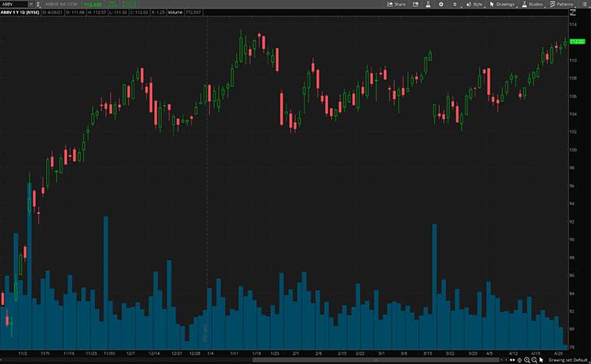This screenshot has width=591, height=364.
Task: Click the zoom out magnifier icon
Action: tap(534, 360)
